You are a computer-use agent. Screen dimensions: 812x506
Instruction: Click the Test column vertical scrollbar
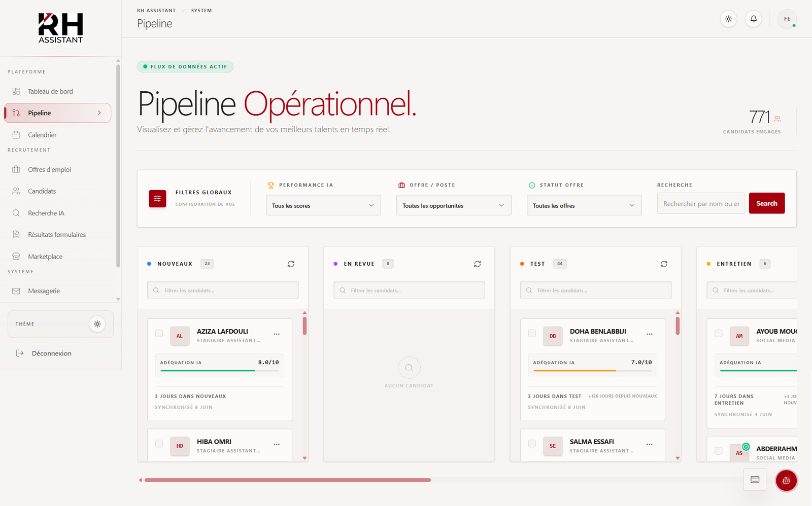click(x=678, y=326)
